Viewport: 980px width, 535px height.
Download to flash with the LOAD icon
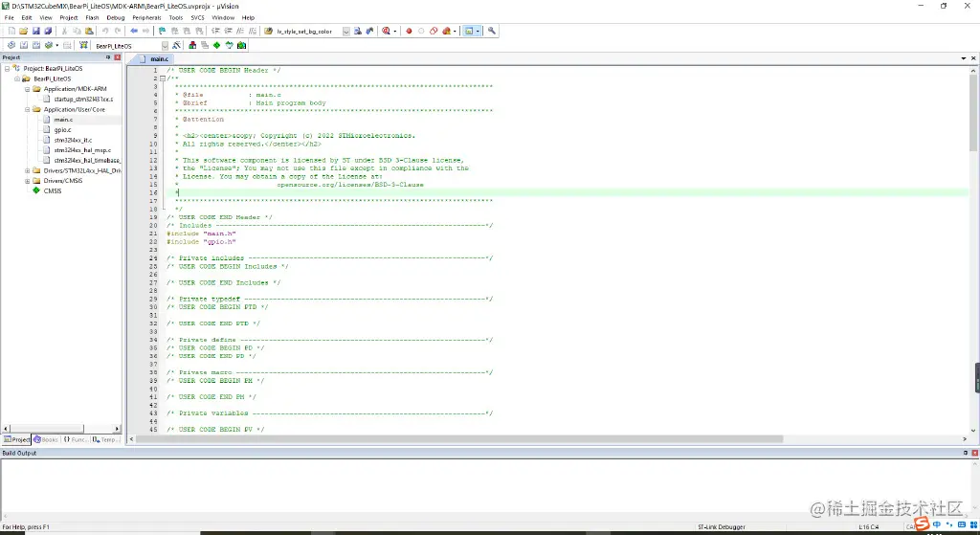83,45
